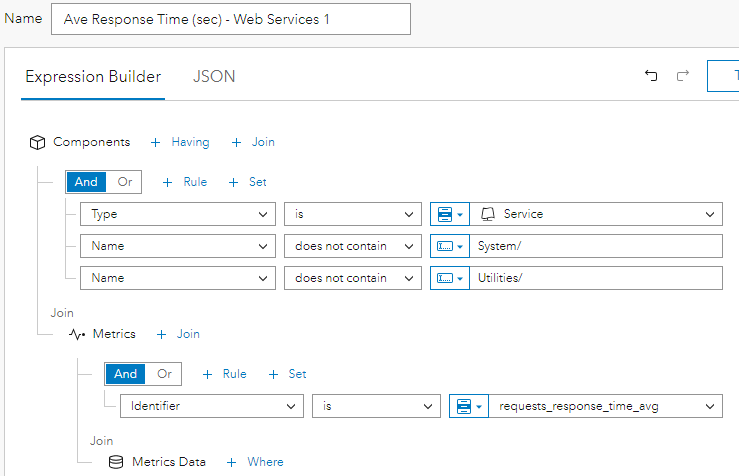Open value type selector for System/ rule
739x476 pixels.
coord(450,246)
